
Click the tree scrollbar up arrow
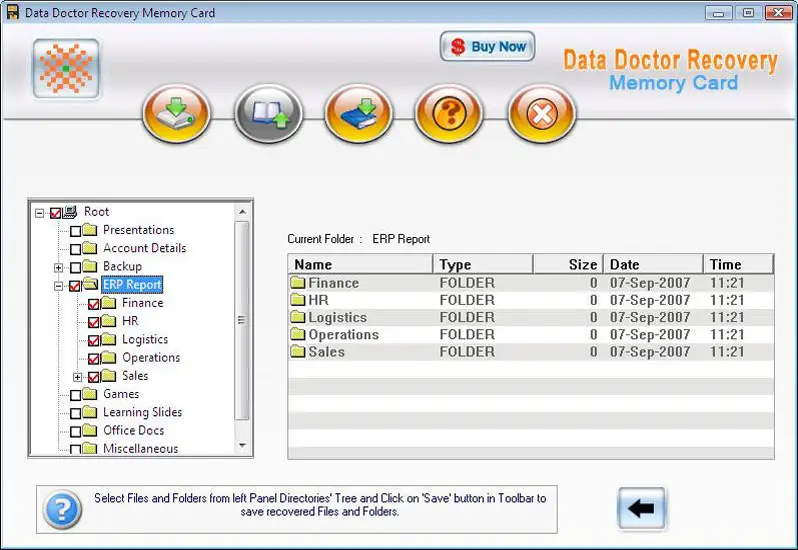point(242,212)
